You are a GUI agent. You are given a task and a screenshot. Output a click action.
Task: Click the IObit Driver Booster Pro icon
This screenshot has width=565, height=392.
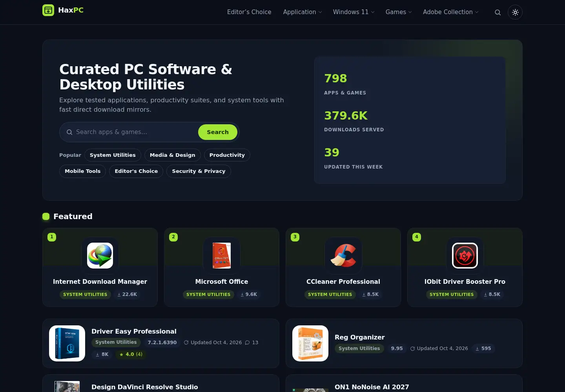[x=465, y=256]
